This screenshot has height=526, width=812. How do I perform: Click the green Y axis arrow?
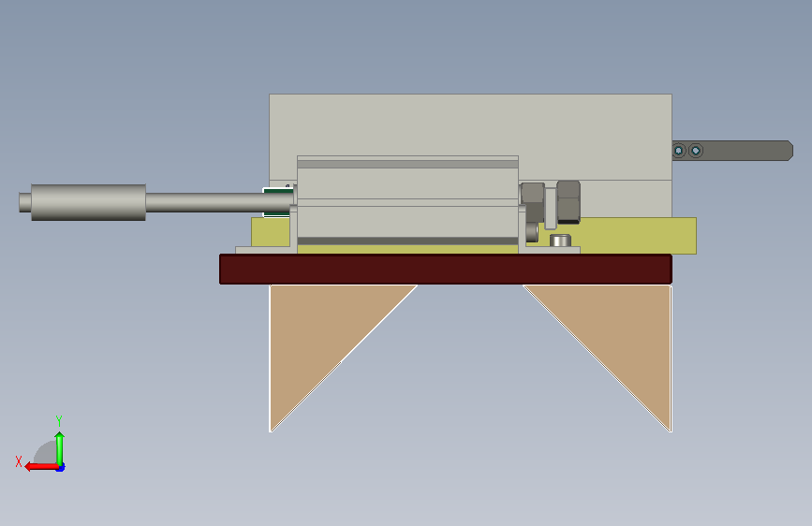[60, 448]
